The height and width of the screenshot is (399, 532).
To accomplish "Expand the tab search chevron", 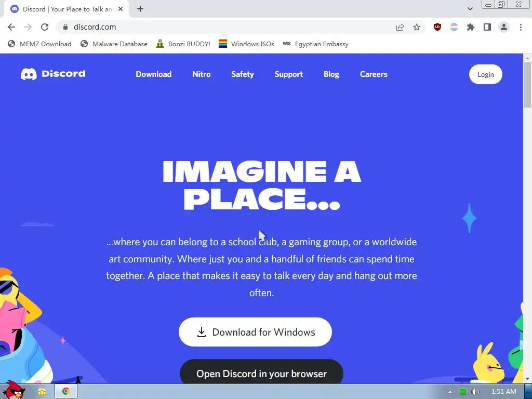I will [x=470, y=9].
